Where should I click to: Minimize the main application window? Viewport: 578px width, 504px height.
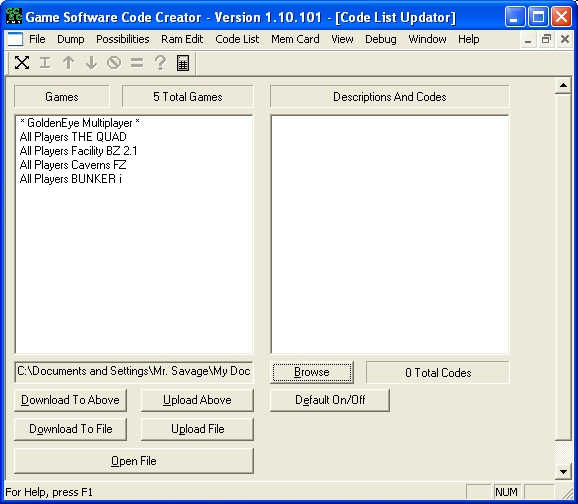[x=515, y=17]
